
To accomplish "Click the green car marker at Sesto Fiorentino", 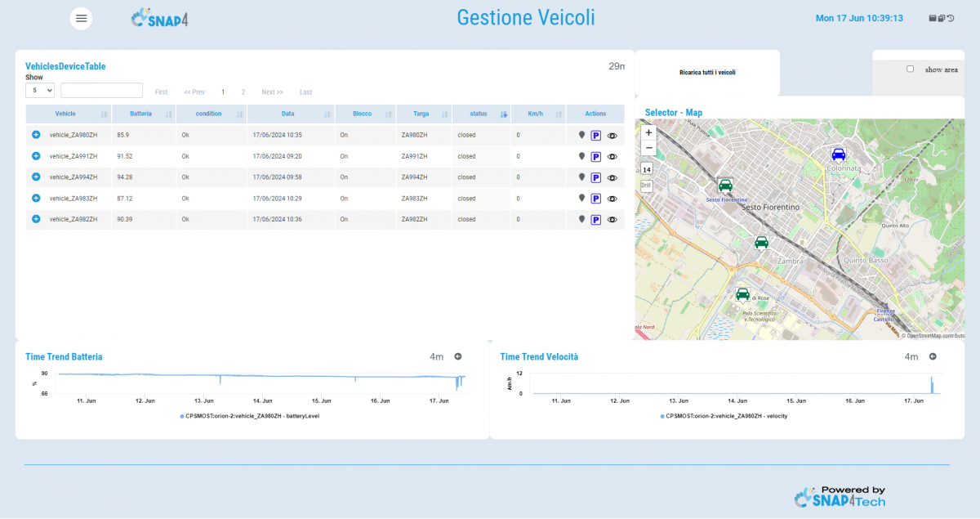I will pyautogui.click(x=724, y=186).
